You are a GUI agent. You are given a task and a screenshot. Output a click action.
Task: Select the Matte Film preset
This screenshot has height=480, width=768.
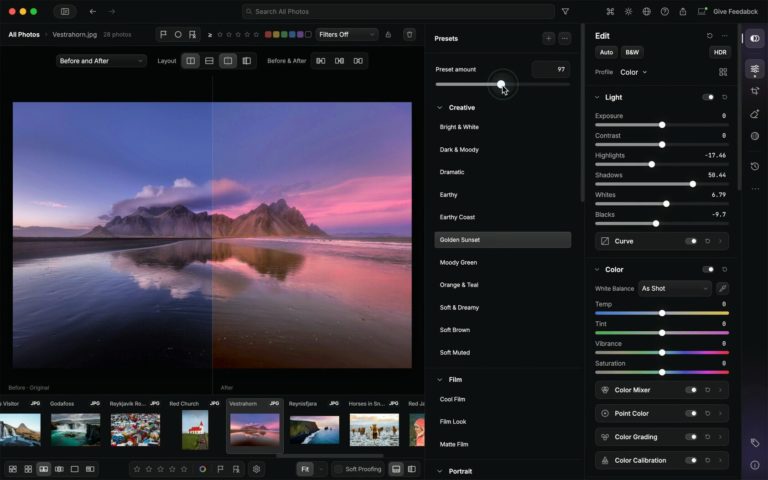(454, 444)
